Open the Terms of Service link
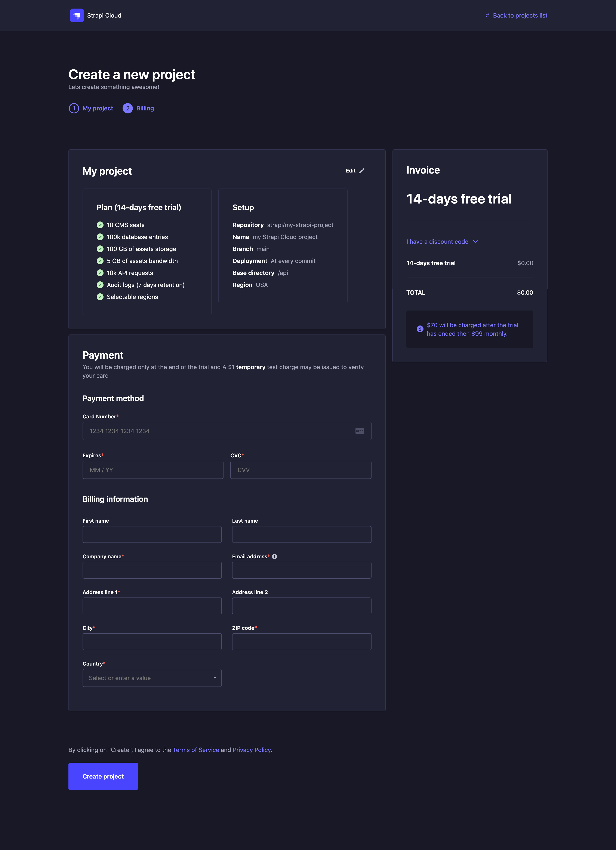Image resolution: width=616 pixels, height=850 pixels. [195, 750]
